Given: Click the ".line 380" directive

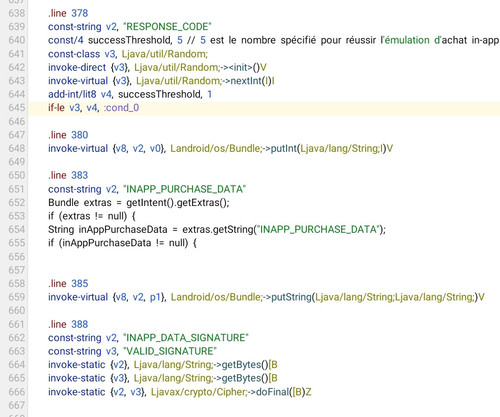Looking at the screenshot, I should (x=68, y=135).
